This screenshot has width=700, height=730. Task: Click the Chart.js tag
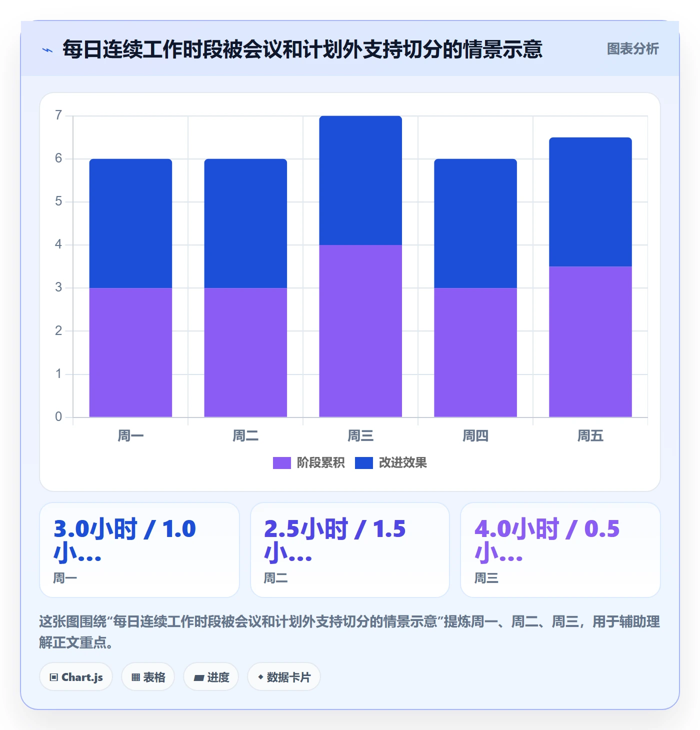coord(76,677)
